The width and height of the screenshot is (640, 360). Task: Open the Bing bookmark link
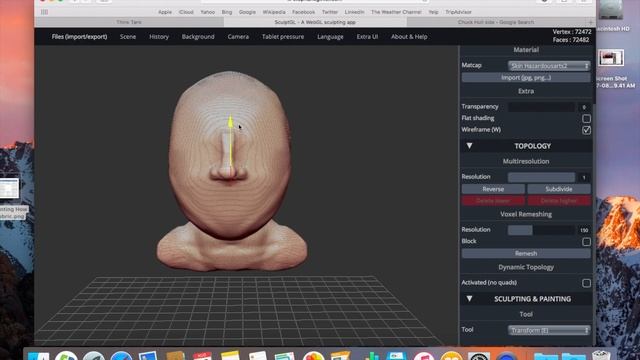(x=227, y=12)
